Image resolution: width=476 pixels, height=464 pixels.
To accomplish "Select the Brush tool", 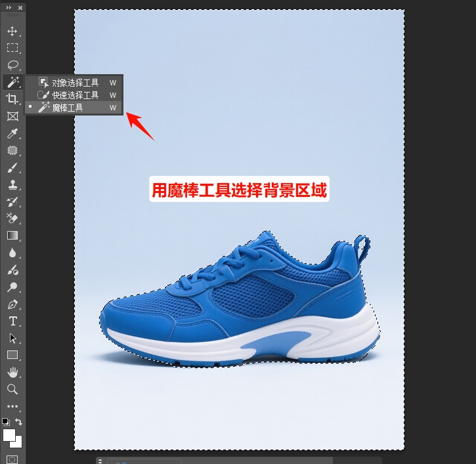I will (12, 167).
